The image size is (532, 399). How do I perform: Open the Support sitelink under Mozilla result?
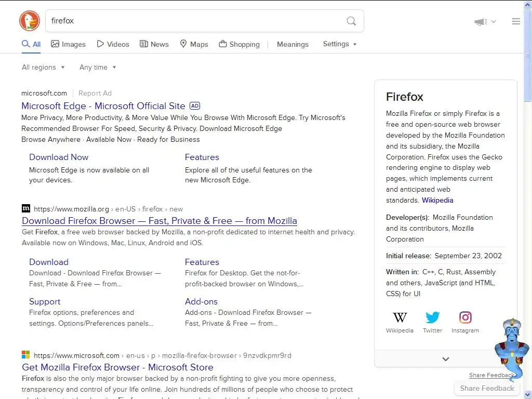[45, 302]
